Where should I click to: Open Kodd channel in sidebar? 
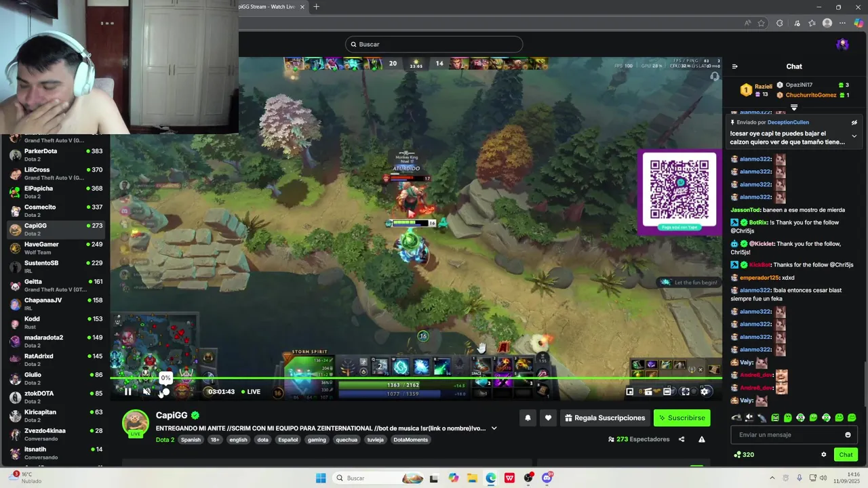click(x=55, y=323)
